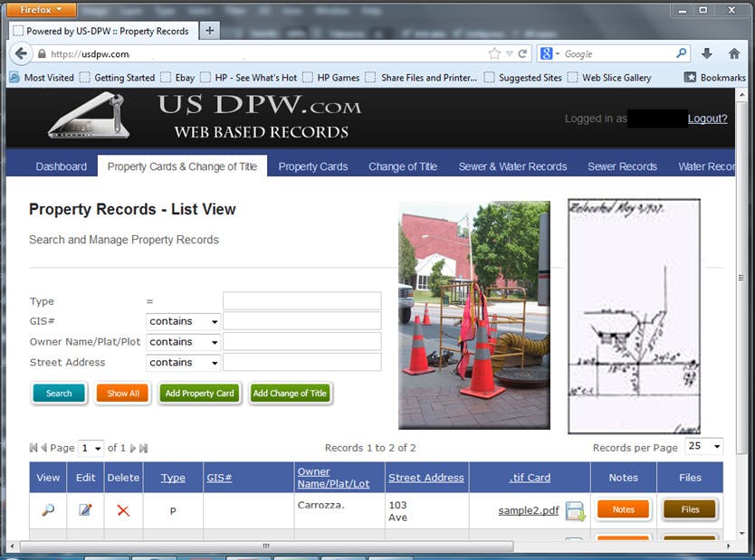Open the history dropdown arrow in the address bar
Screen dimensions: 755x560
[x=509, y=54]
